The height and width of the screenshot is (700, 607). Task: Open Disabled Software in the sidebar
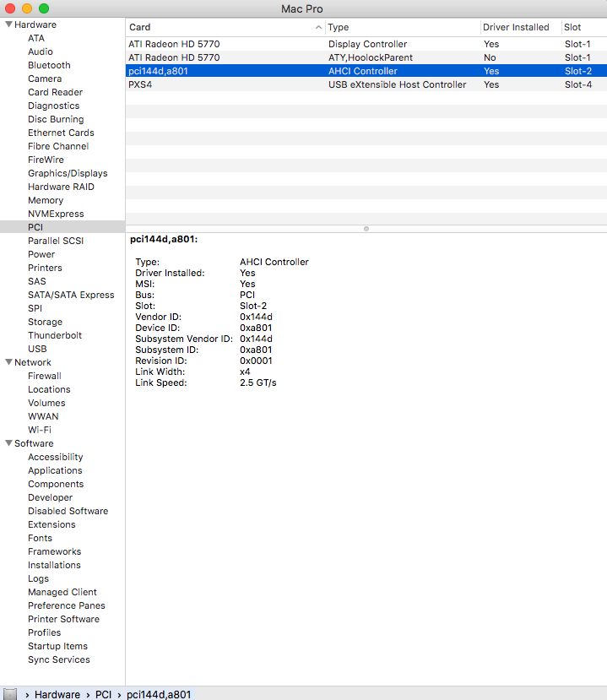click(x=68, y=511)
